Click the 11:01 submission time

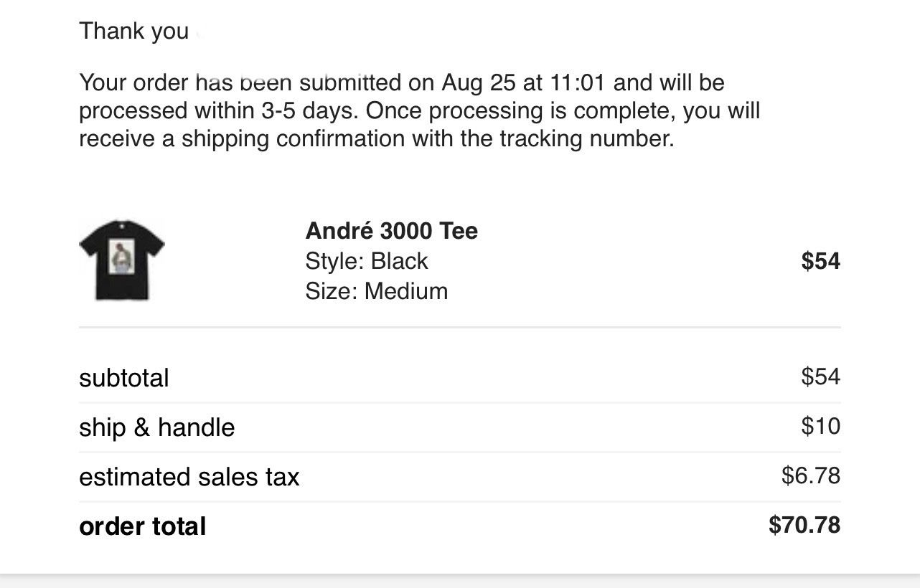click(578, 82)
